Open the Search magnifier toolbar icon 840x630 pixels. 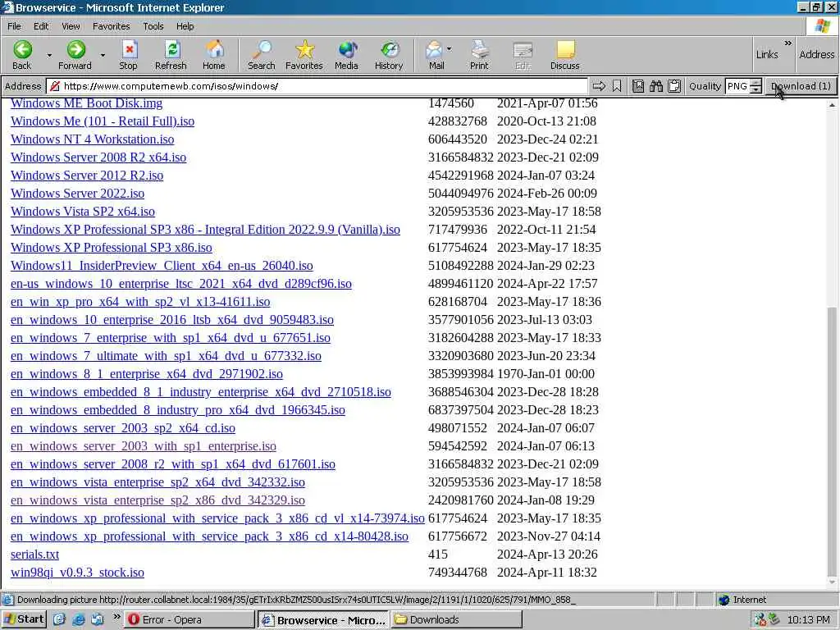click(x=262, y=50)
